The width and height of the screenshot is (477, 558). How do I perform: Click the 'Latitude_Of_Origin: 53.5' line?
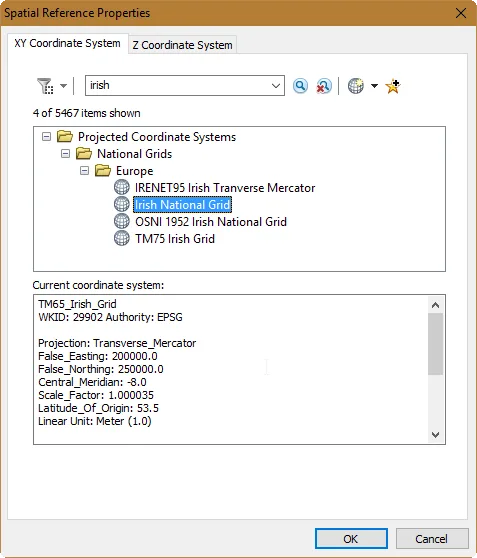click(98, 408)
